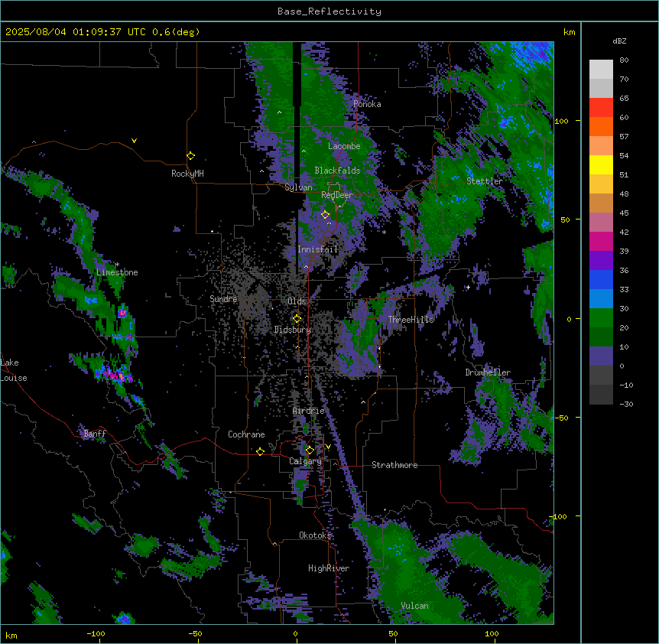The height and width of the screenshot is (644, 659).
Task: Click the orange swatch between 60 and 57 dBZ
Action: (601, 126)
